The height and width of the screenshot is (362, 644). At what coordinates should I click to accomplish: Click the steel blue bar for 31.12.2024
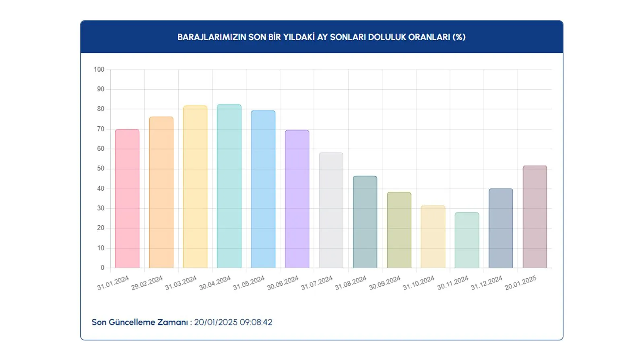[x=501, y=228]
